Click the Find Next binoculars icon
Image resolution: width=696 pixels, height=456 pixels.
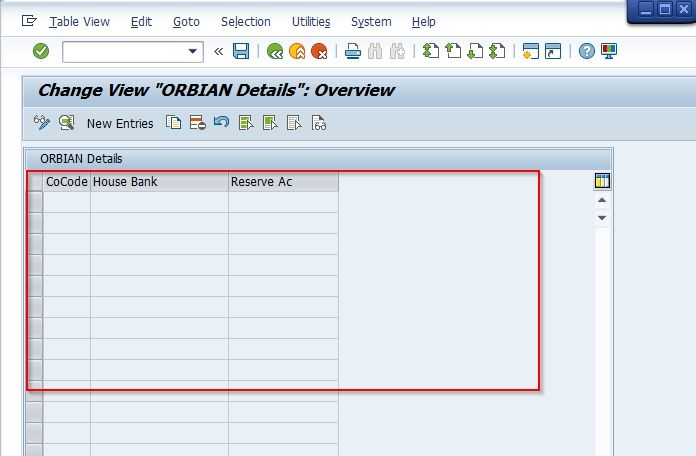click(x=397, y=51)
